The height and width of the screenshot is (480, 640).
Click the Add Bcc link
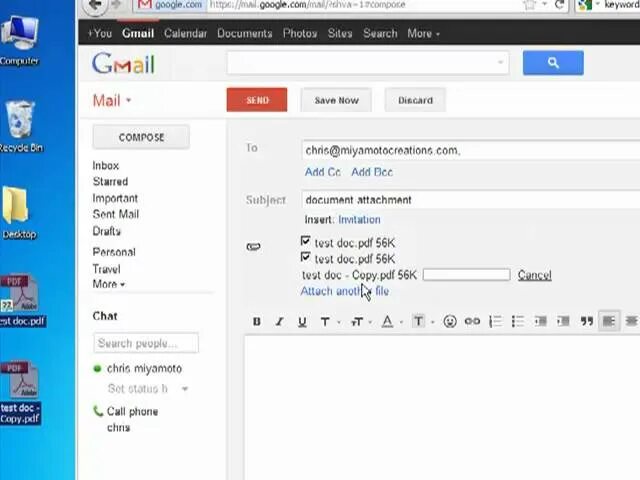click(372, 172)
